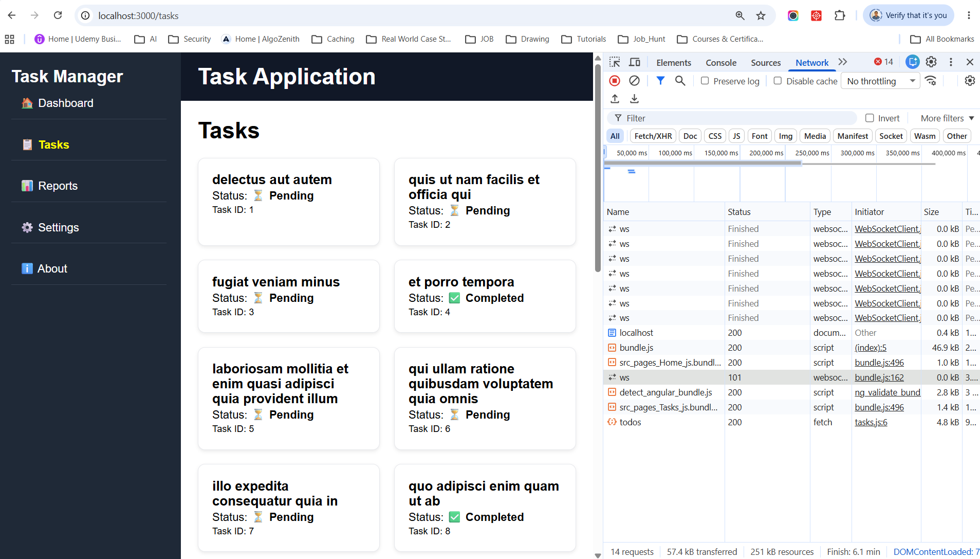View site information icon

tap(86, 15)
